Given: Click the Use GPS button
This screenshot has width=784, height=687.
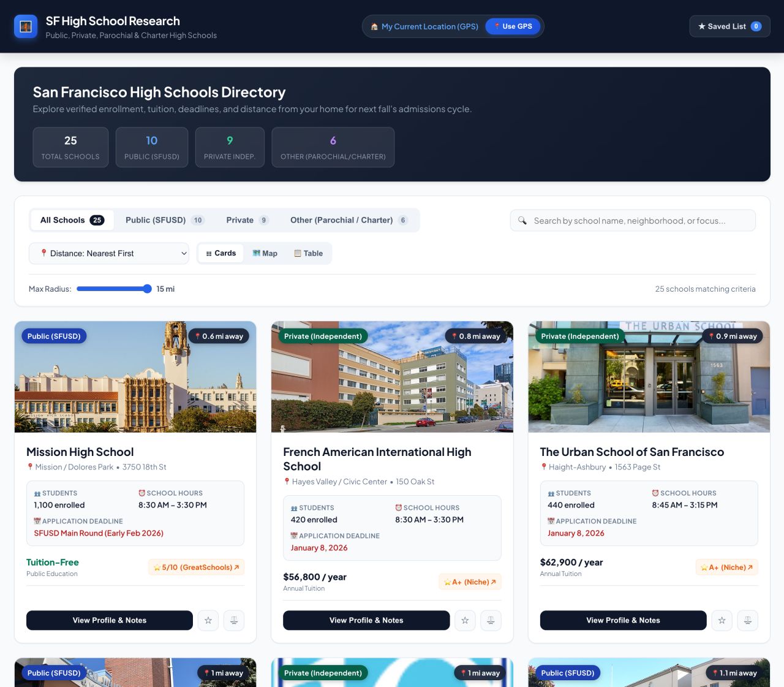Looking at the screenshot, I should point(513,26).
